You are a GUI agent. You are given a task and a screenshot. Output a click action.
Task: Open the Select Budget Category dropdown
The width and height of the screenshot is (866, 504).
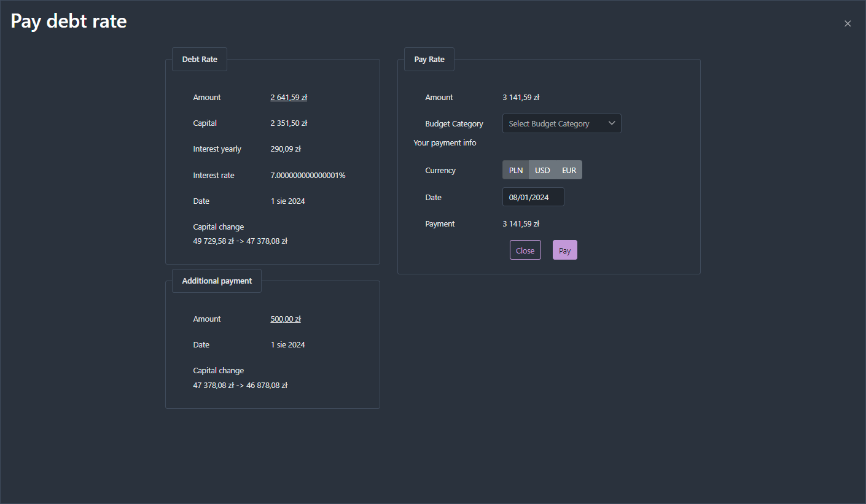click(562, 123)
